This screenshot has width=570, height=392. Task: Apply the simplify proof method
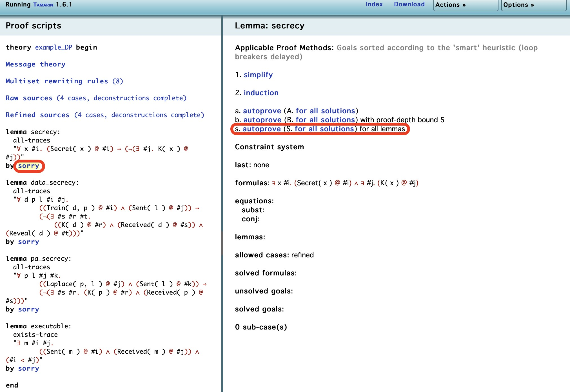click(x=258, y=75)
